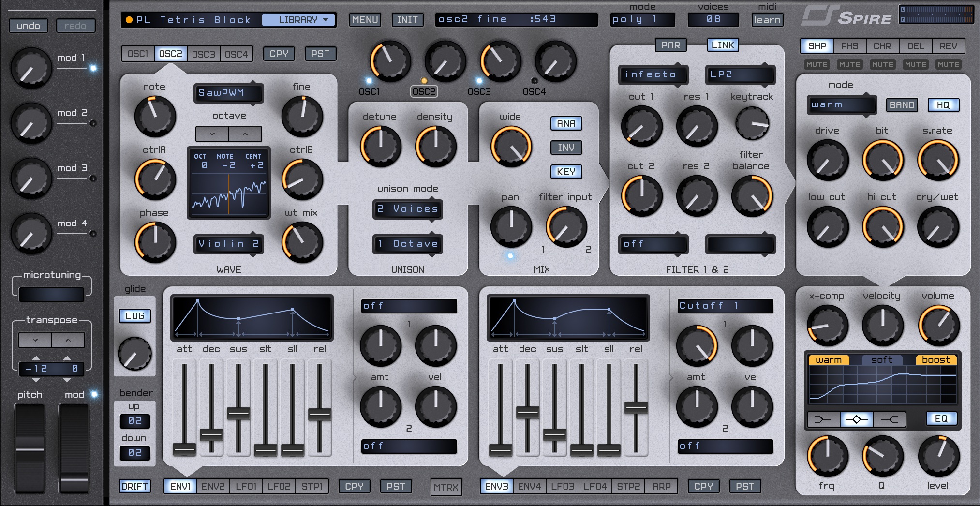Enable LOG glide mode
This screenshot has width=980, height=506.
(x=134, y=316)
